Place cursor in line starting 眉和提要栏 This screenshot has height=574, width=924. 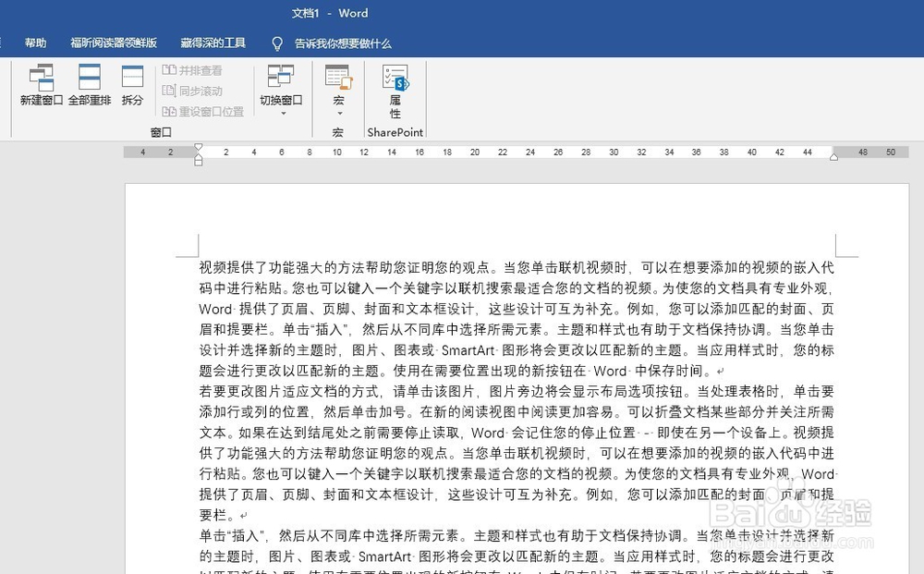517,329
